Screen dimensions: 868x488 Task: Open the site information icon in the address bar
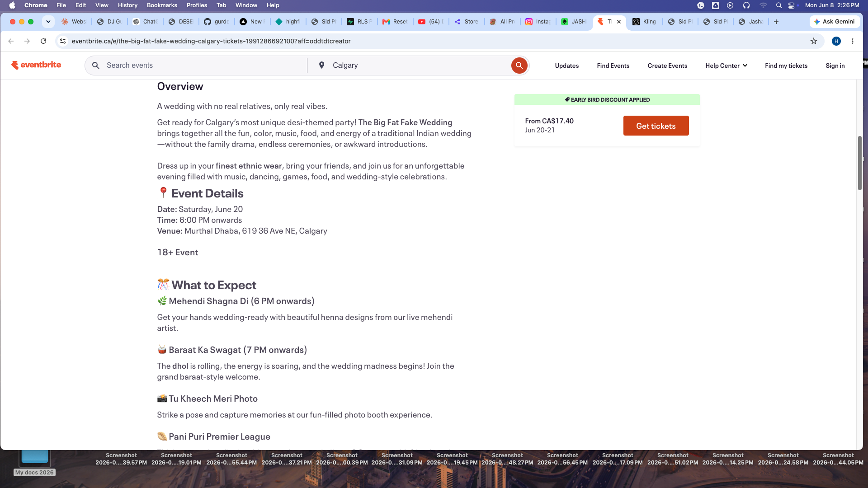63,41
